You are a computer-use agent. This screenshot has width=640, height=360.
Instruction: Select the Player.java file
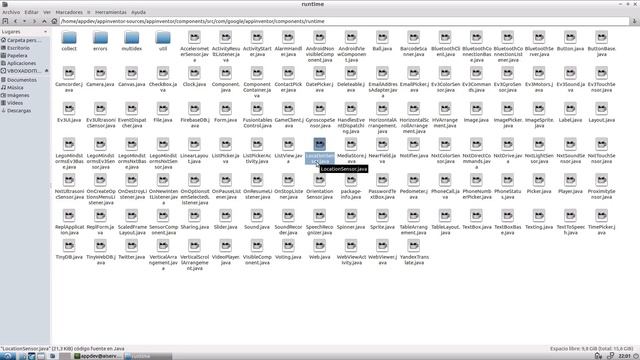tap(570, 184)
